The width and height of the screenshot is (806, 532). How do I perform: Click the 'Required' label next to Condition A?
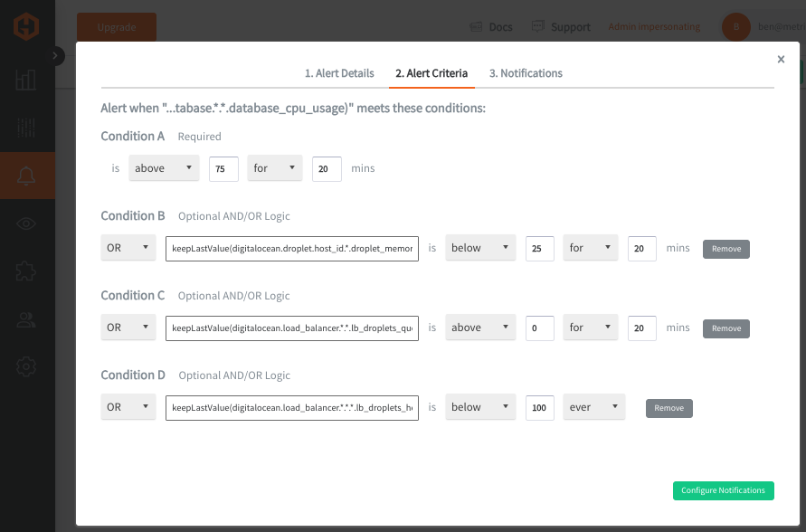click(199, 137)
